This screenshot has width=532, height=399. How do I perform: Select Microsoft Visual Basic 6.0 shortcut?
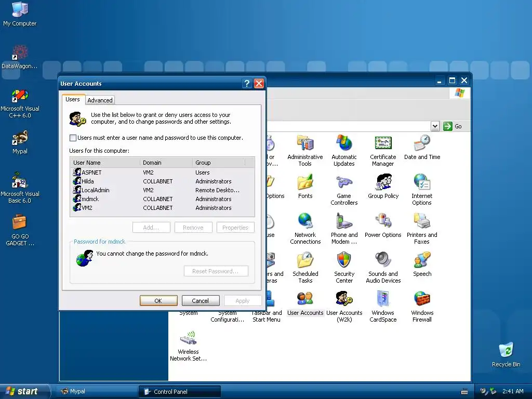click(20, 188)
